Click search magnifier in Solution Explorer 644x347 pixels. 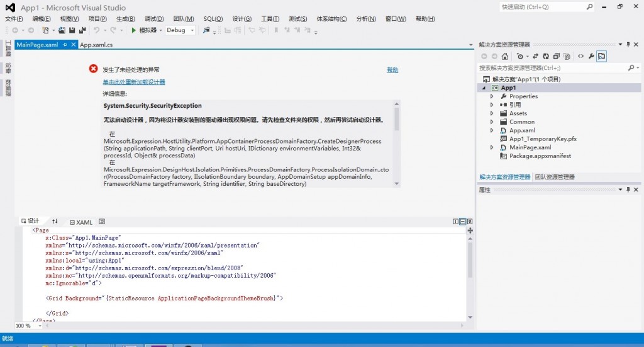(x=631, y=68)
